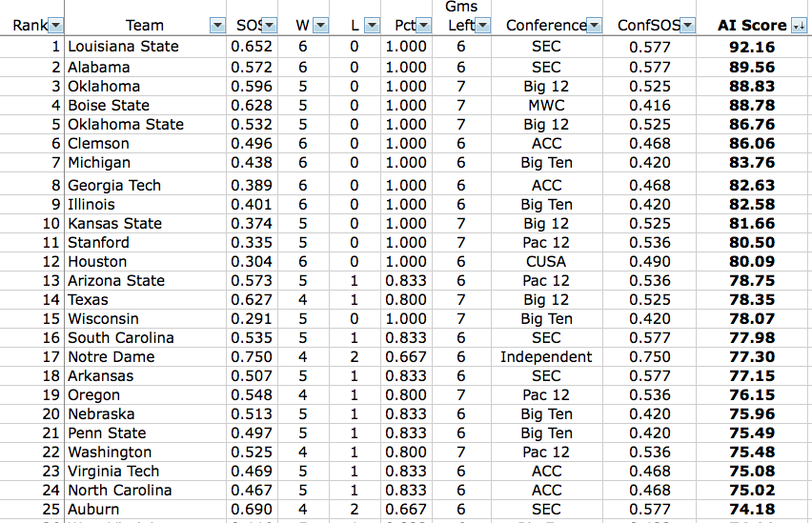Select the Georgia Tech team cell

coord(145,185)
